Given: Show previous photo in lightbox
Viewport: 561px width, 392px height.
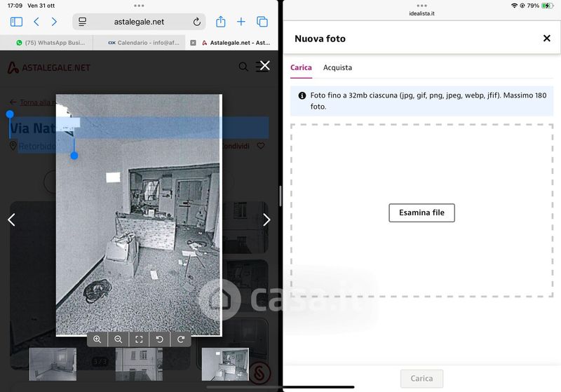Looking at the screenshot, I should pos(11,220).
